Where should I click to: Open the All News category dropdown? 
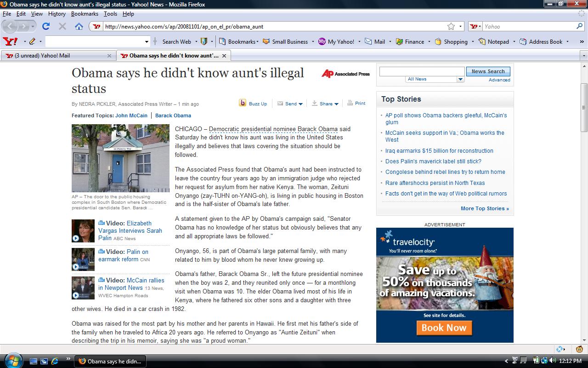460,79
